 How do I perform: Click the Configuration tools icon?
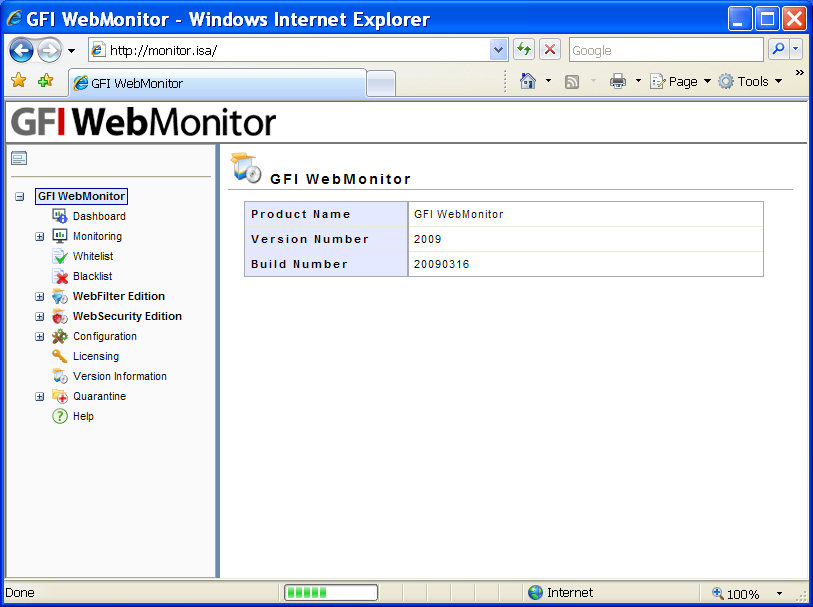60,336
